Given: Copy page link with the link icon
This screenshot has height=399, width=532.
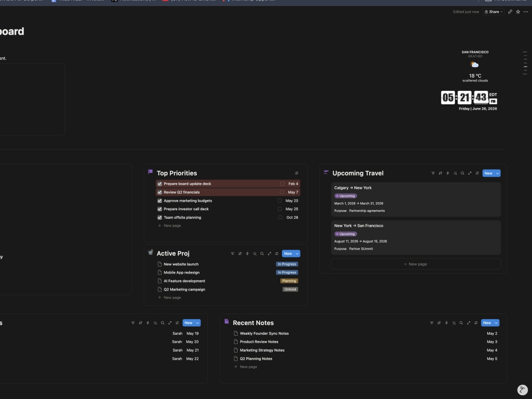Looking at the screenshot, I should tap(510, 12).
